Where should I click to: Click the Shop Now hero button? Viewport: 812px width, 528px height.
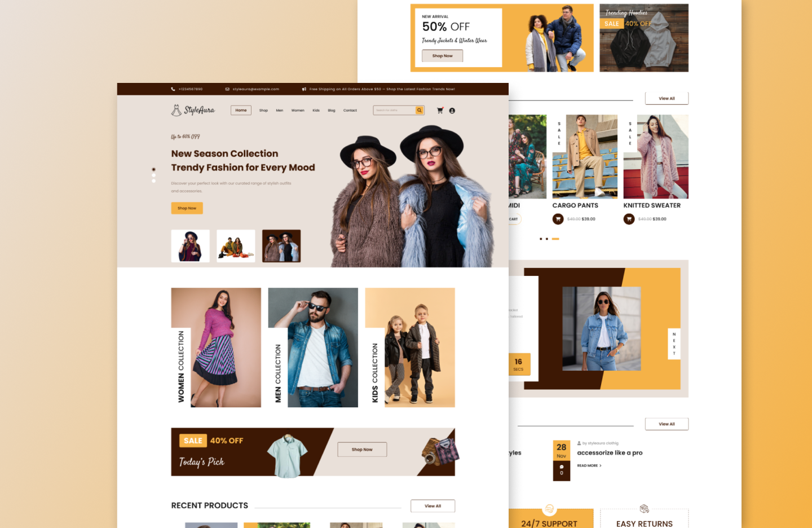click(x=187, y=208)
